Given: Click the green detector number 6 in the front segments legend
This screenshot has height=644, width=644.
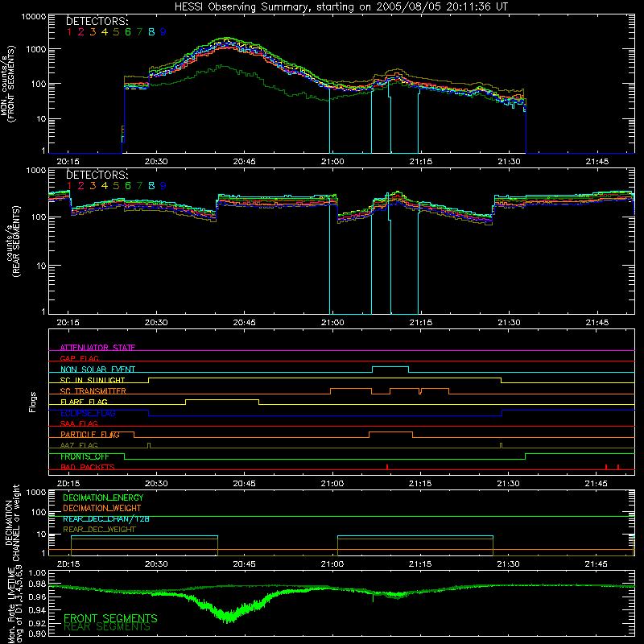Looking at the screenshot, I should tap(128, 32).
